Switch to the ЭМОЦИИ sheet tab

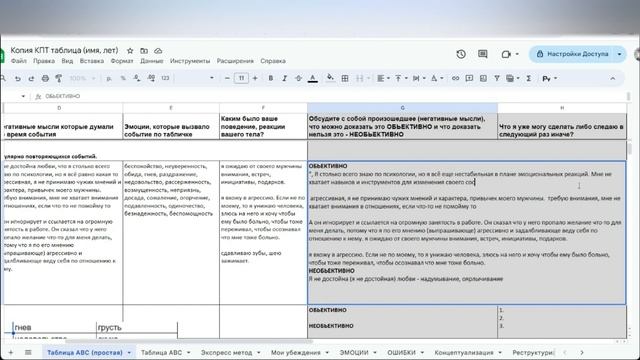354,352
